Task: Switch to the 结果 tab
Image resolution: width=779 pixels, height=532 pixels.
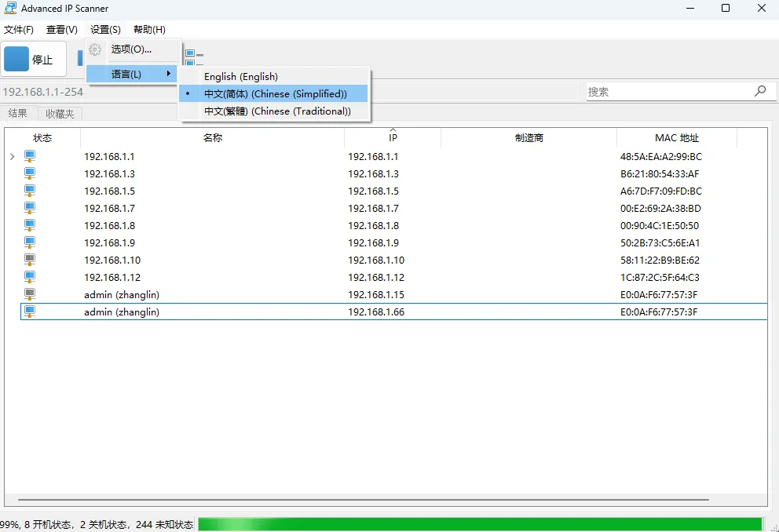Action: tap(18, 113)
